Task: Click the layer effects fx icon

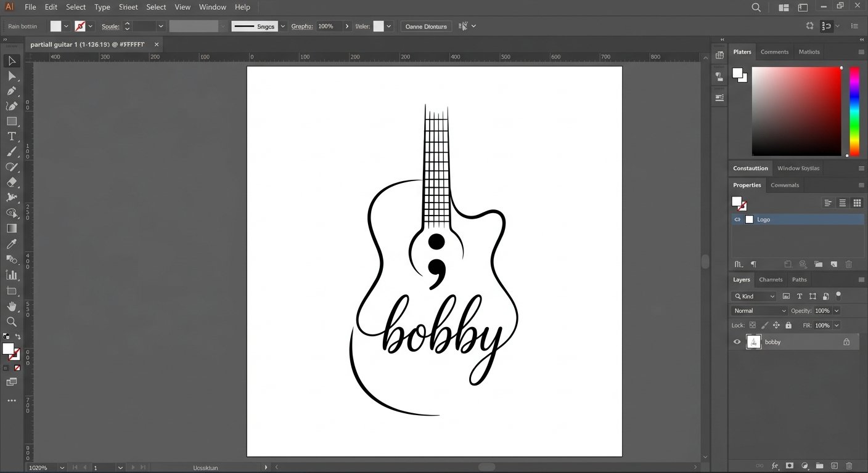Action: point(775,466)
